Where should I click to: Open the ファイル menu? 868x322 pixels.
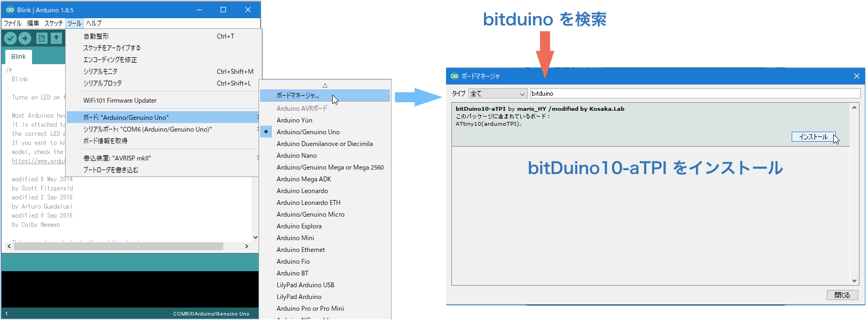[x=13, y=23]
